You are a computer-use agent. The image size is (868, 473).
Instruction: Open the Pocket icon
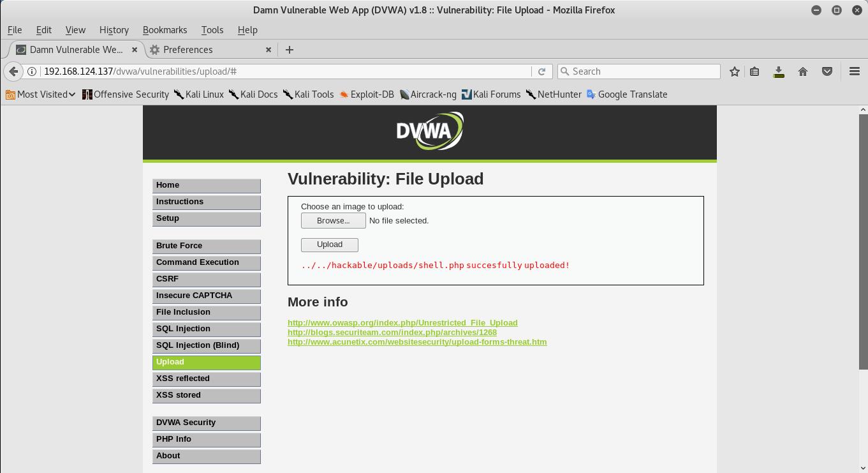(x=827, y=71)
